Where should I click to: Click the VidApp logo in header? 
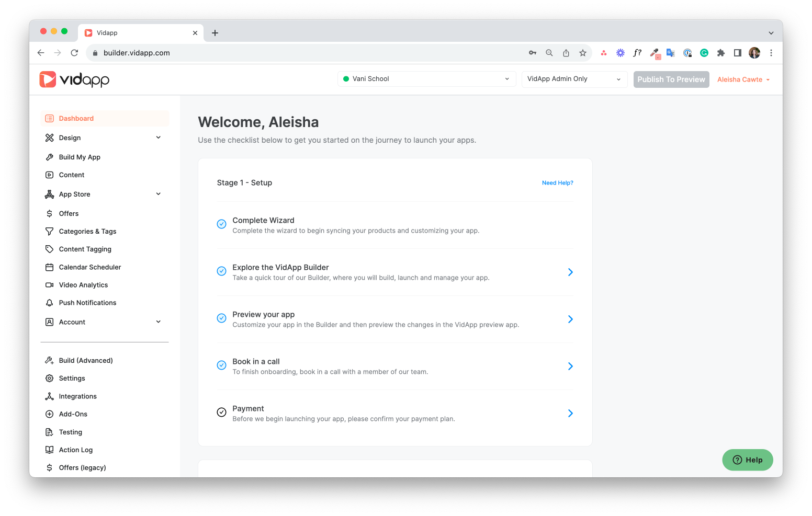coord(74,79)
